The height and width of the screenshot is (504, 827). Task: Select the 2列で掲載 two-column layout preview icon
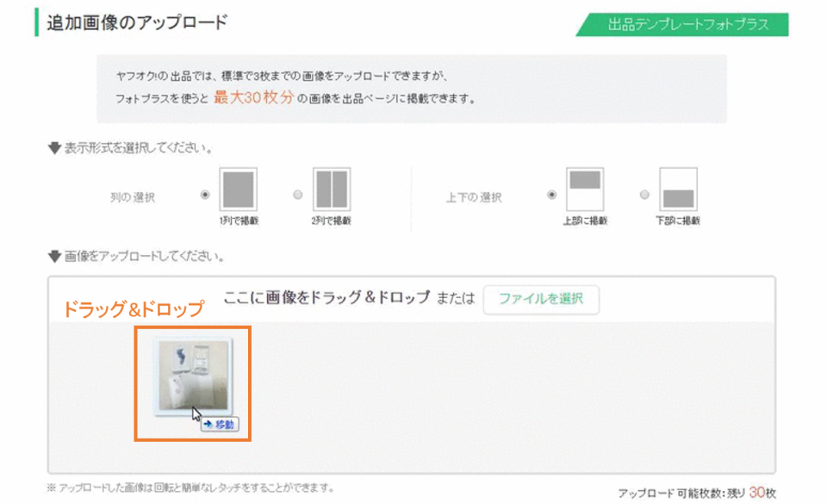click(332, 188)
